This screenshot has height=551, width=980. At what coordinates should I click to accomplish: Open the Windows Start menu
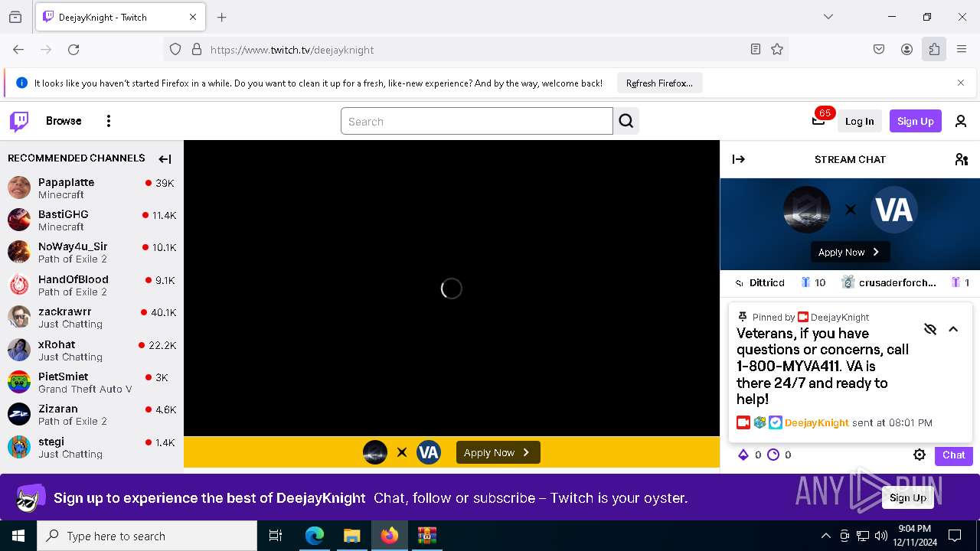click(x=18, y=536)
